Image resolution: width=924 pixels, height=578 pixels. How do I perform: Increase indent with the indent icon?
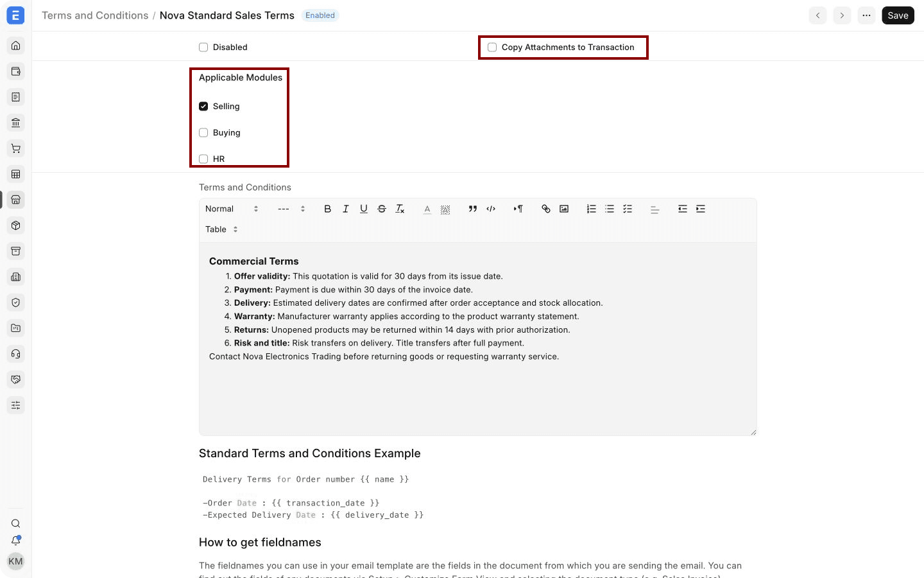point(701,209)
